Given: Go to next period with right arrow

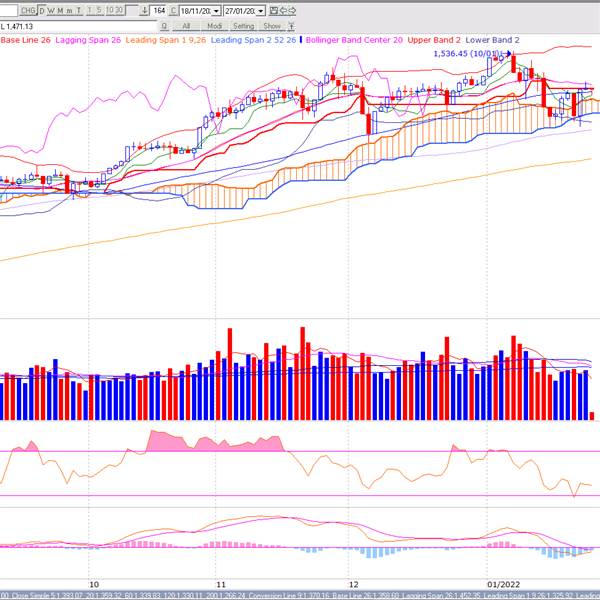Looking at the screenshot, I should tap(292, 10).
